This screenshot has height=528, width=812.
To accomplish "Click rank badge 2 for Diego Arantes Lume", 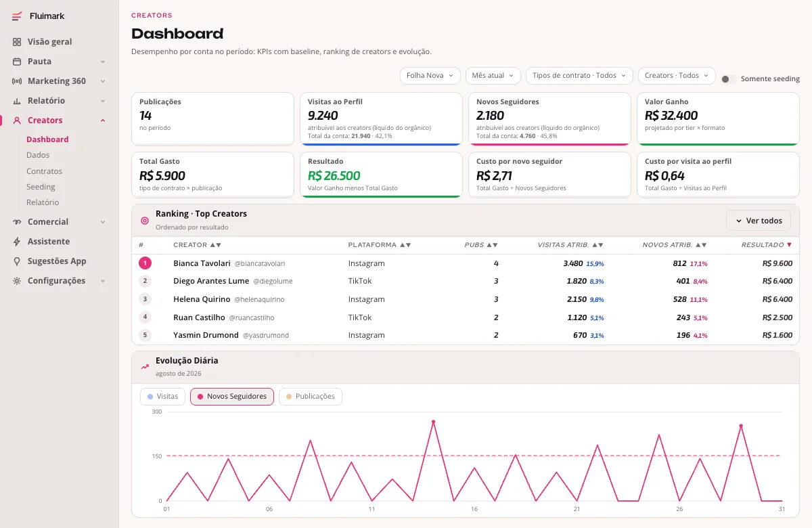I will click(x=145, y=281).
